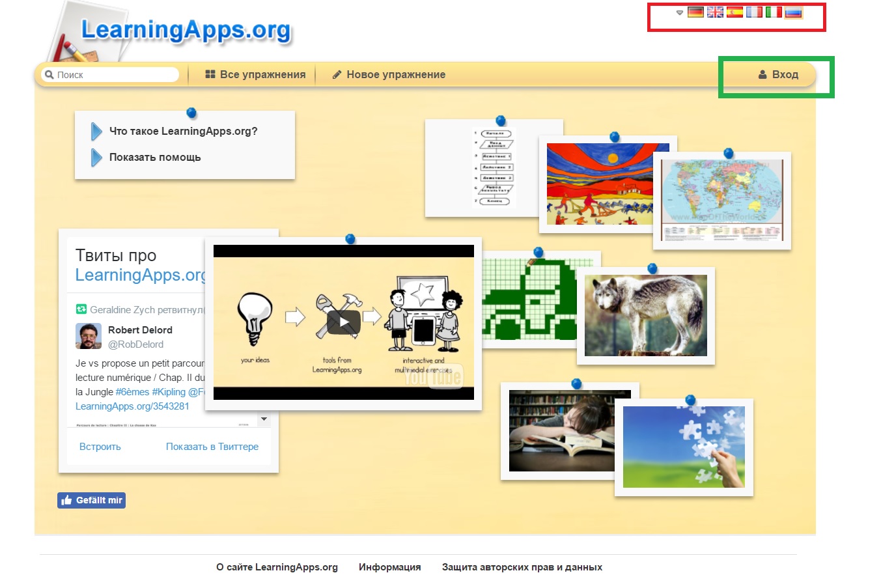Choose the Russian flag language icon
The width and height of the screenshot is (881, 588).
(793, 11)
